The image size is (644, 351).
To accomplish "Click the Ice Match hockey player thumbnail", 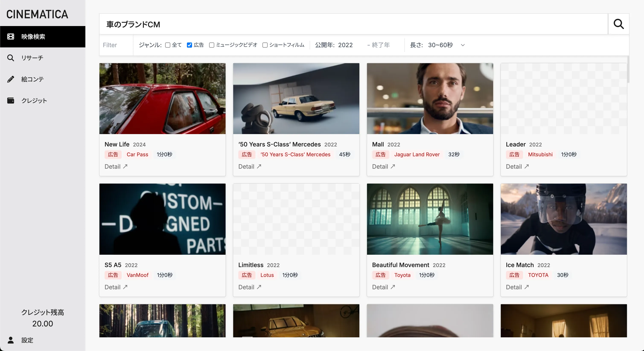I will (564, 219).
